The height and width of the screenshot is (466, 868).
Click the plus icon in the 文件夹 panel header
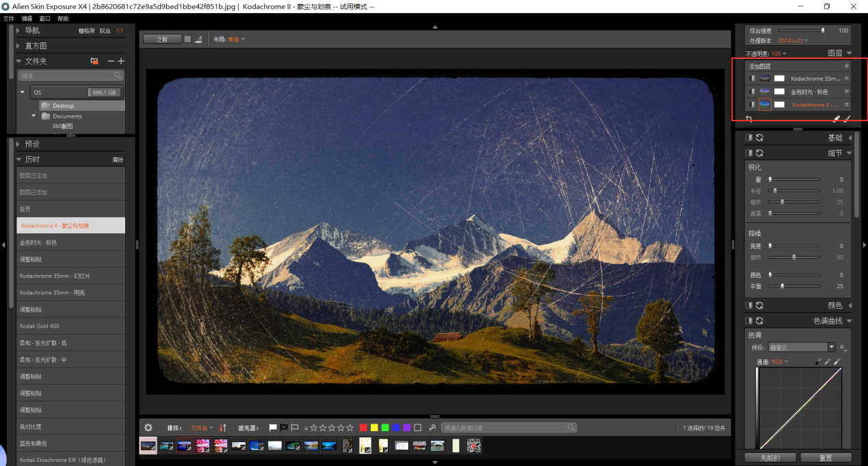point(121,62)
